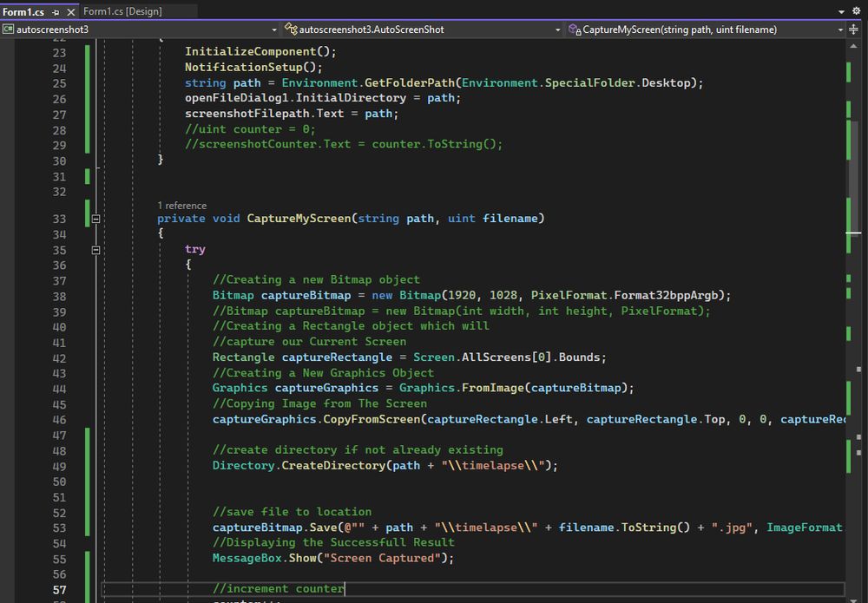Click screenshotFilepath on line 27
Viewport: 868px width, 603px height.
(x=247, y=114)
